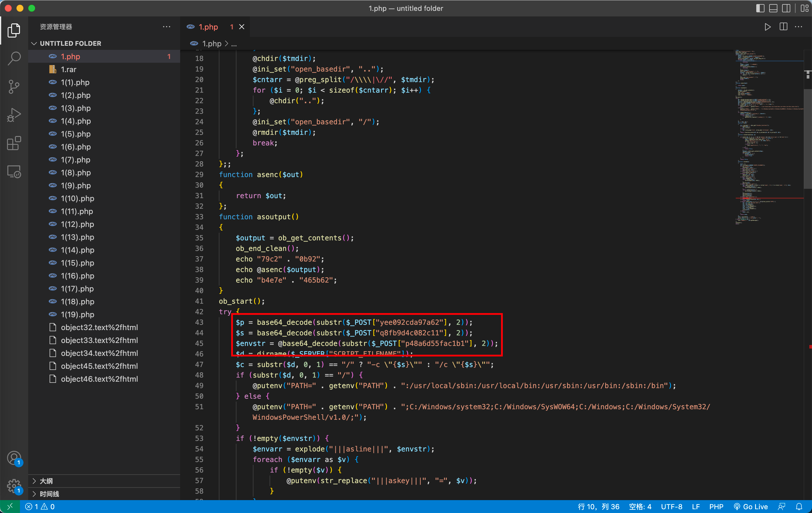Open remote window status bar icon

click(10, 507)
